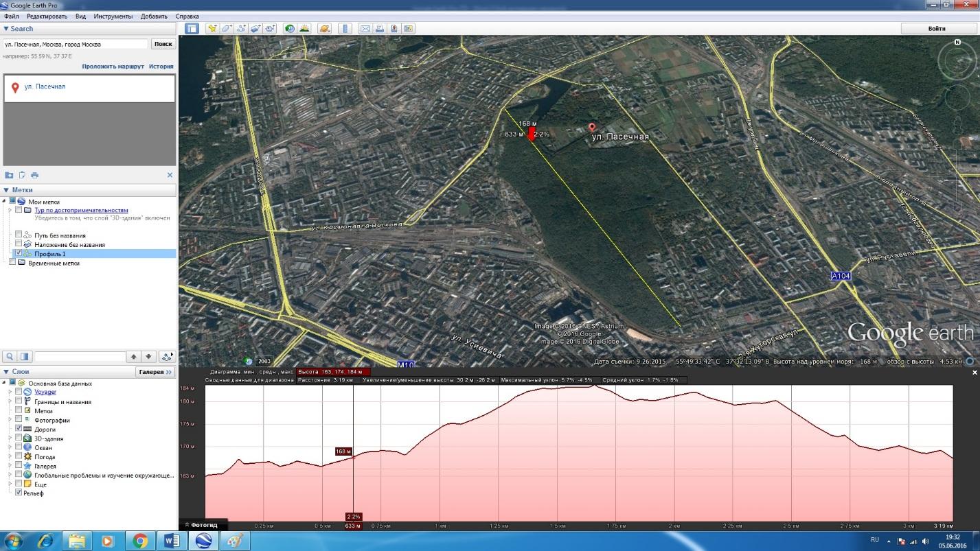The height and width of the screenshot is (551, 980).
Task: Click the Print toolbar icon
Action: [380, 29]
